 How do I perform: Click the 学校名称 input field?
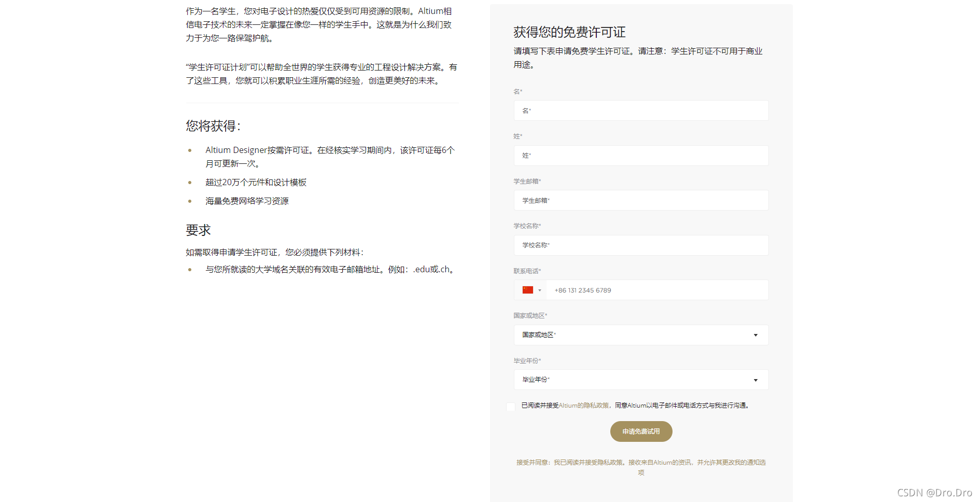641,245
